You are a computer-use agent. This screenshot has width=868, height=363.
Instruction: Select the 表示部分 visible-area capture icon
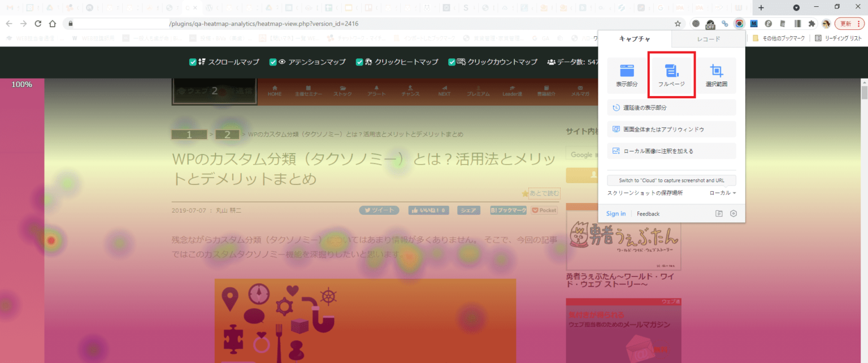coord(627,74)
